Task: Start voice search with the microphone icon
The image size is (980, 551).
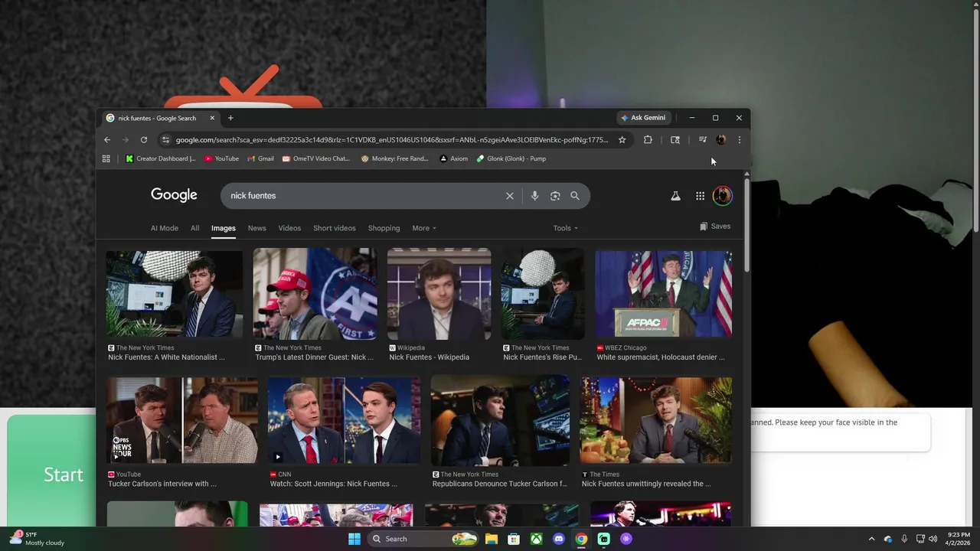Action: pyautogui.click(x=534, y=196)
